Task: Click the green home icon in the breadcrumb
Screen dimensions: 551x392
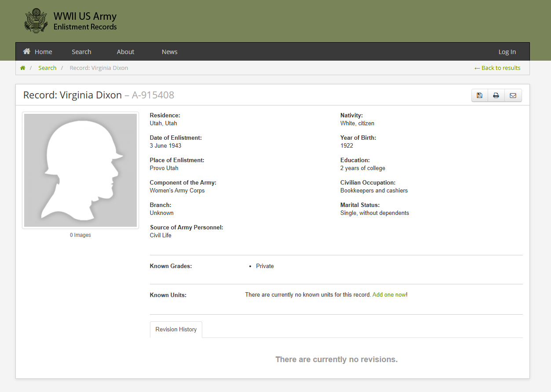Action: click(22, 68)
